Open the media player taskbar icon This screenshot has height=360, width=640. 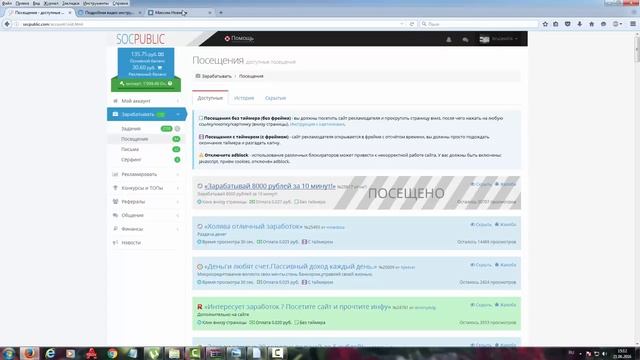[71, 353]
